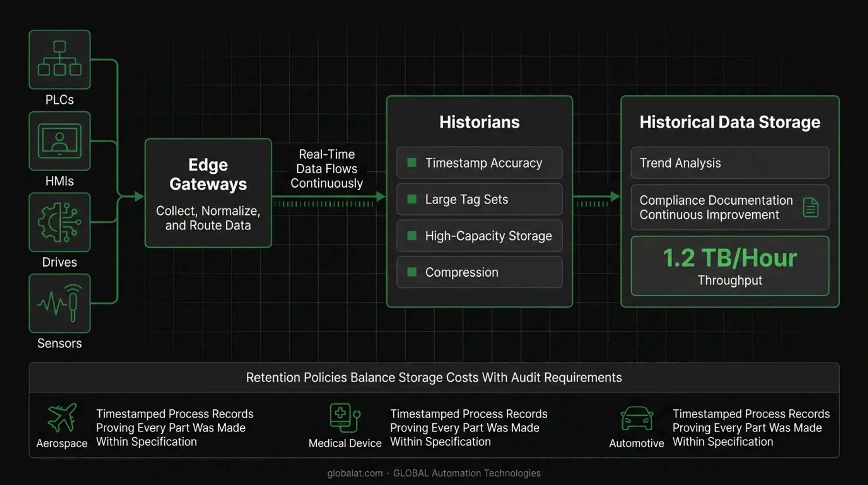Click the Throughput label
The image size is (868, 485).
730,280
